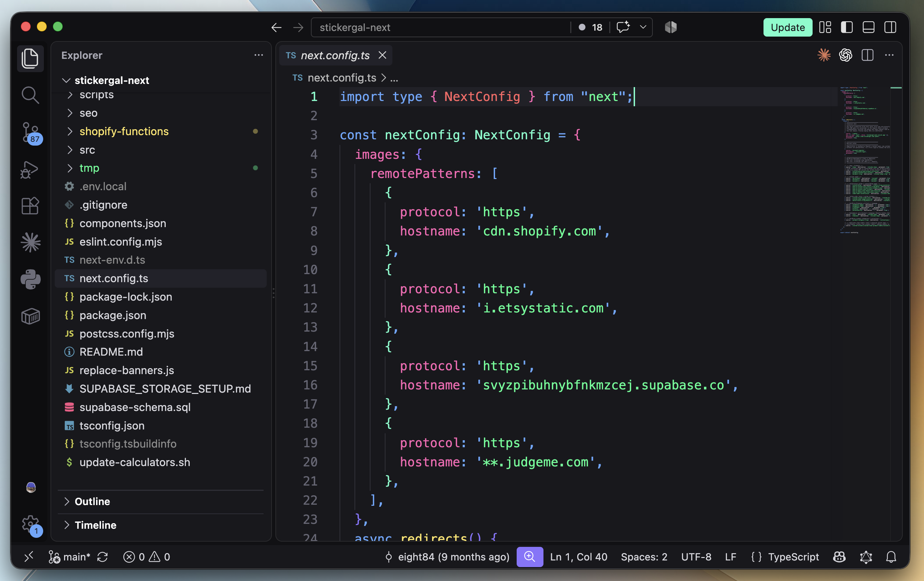
Task: Click the orange Claude icon in editor toolbar
Action: [823, 55]
